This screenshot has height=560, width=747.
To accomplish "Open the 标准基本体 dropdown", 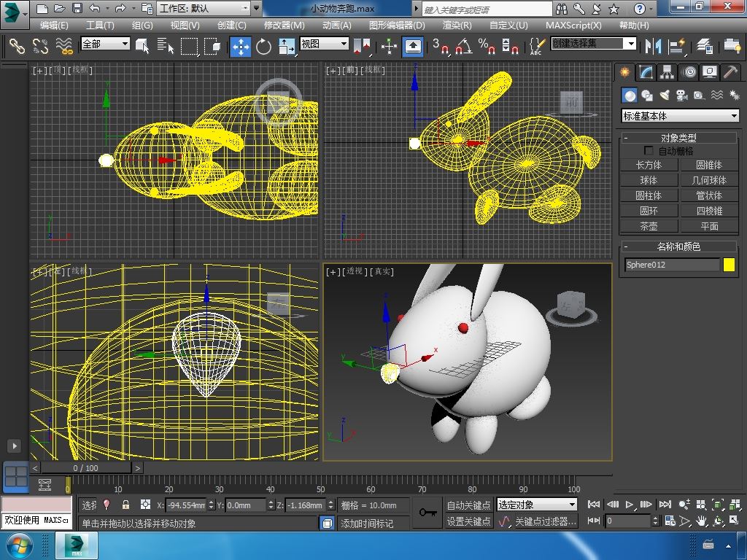I will pyautogui.click(x=680, y=116).
